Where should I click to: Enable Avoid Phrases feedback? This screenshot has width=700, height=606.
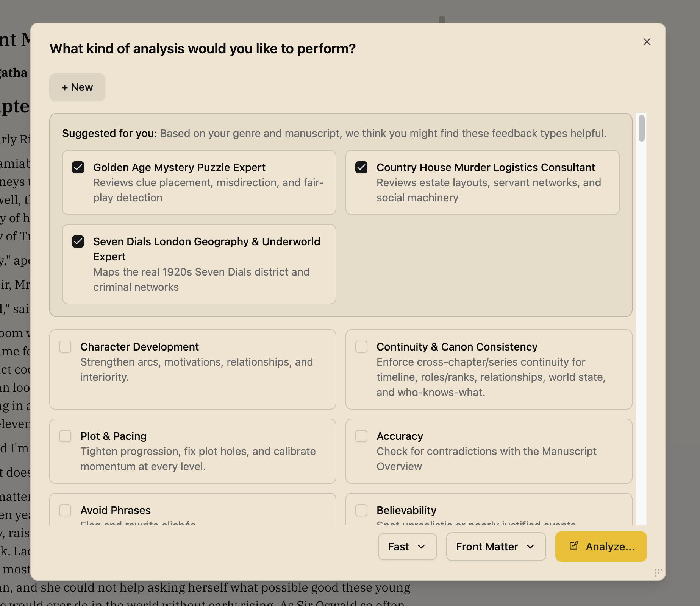click(65, 510)
